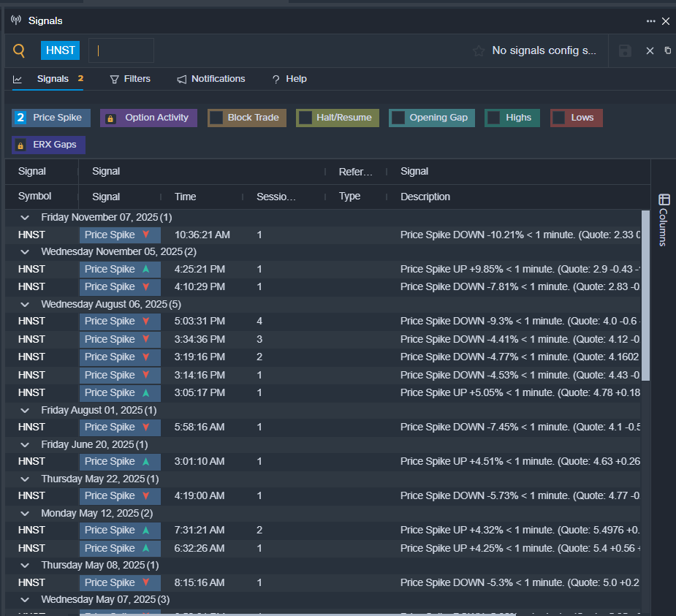Clear the signals config with X

click(649, 50)
